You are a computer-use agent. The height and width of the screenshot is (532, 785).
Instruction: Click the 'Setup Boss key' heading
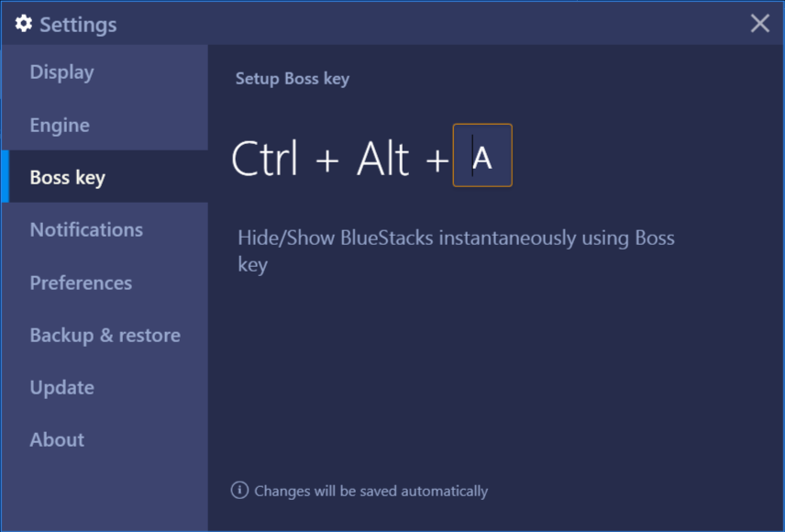293,79
